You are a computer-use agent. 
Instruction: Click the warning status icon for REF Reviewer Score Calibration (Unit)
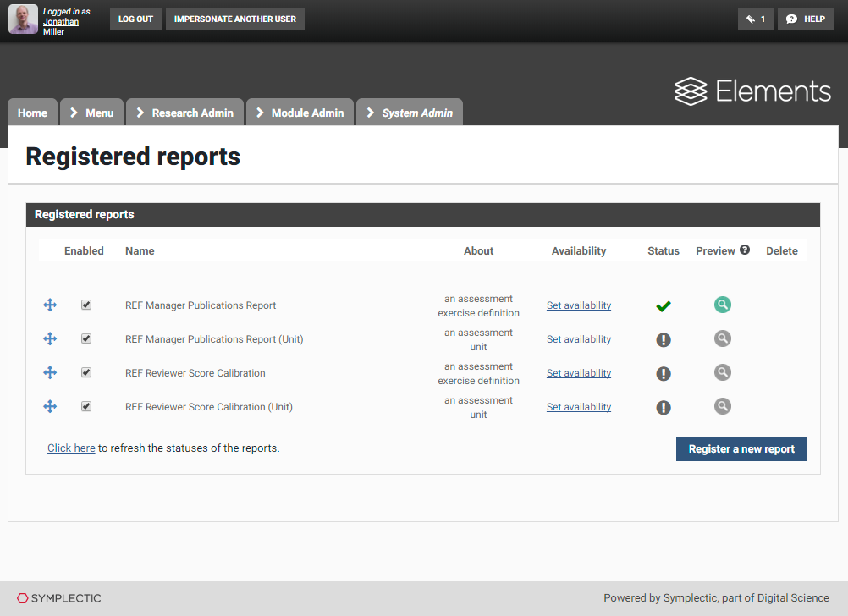tap(664, 407)
